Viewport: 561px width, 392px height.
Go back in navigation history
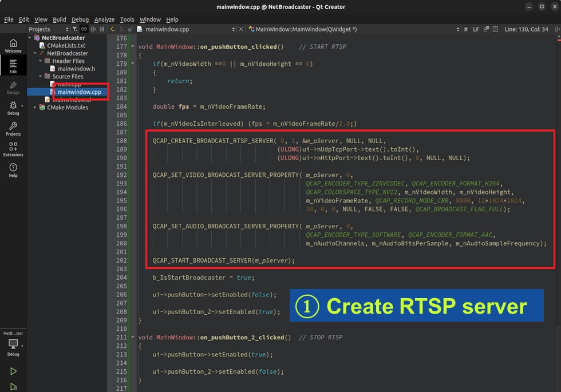pyautogui.click(x=112, y=29)
